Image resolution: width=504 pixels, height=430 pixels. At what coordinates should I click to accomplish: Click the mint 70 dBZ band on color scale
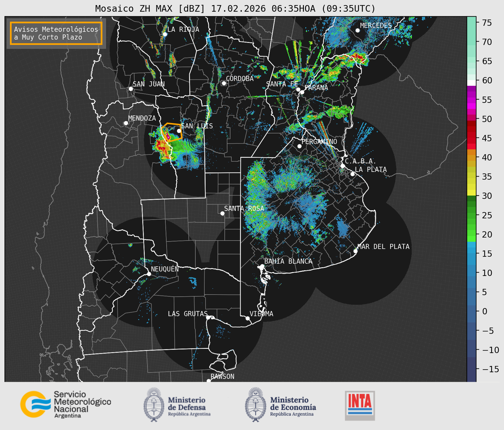click(471, 42)
